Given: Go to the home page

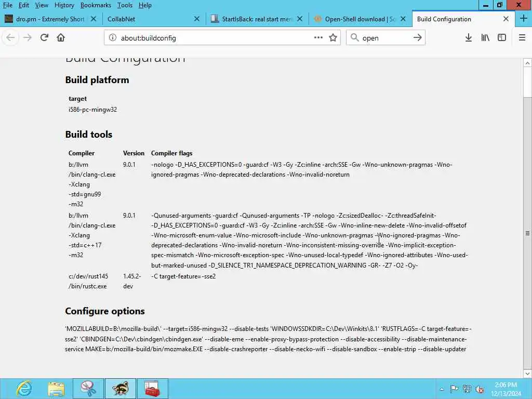Looking at the screenshot, I should 61,37.
